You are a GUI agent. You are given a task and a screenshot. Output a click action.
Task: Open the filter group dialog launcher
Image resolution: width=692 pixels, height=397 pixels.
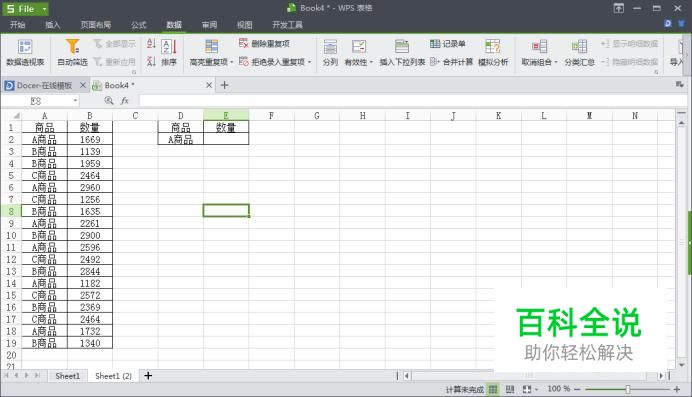point(134,72)
